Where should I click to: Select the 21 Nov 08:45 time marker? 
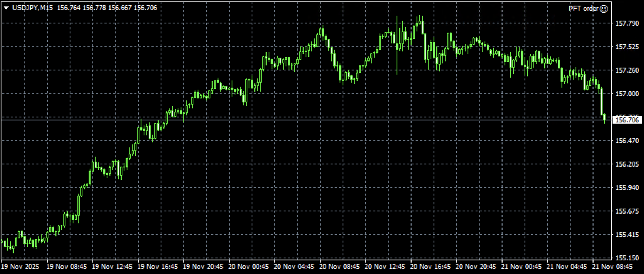coord(612,267)
